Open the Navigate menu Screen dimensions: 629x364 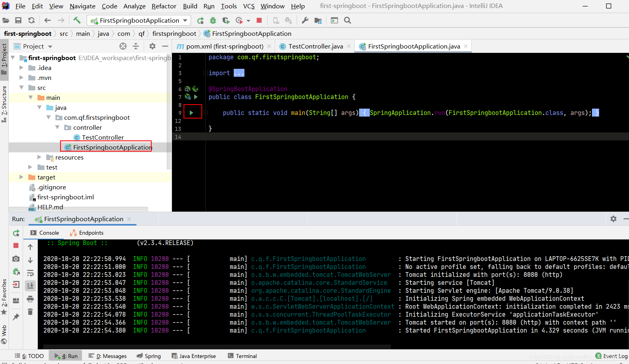[82, 6]
